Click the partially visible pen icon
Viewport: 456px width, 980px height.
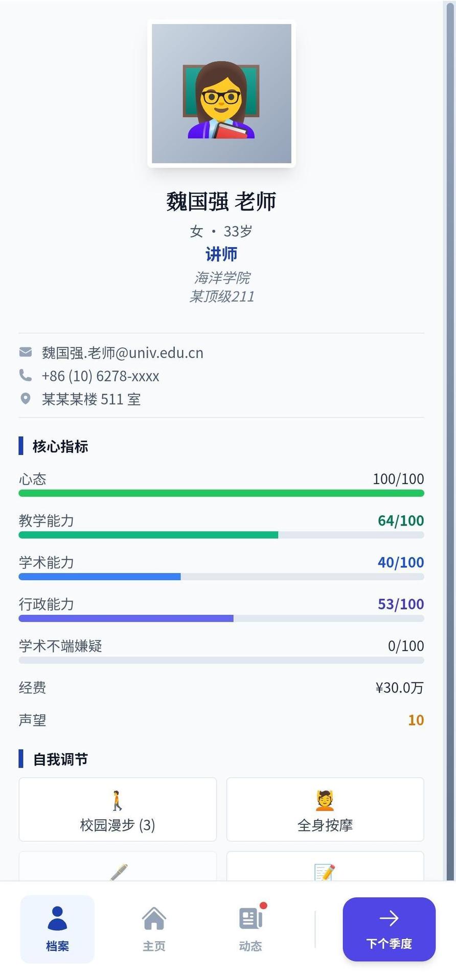click(119, 871)
